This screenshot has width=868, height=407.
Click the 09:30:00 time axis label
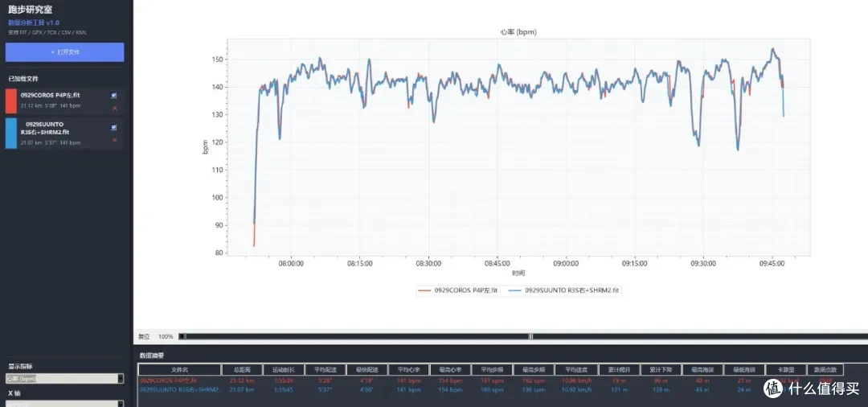pos(703,264)
